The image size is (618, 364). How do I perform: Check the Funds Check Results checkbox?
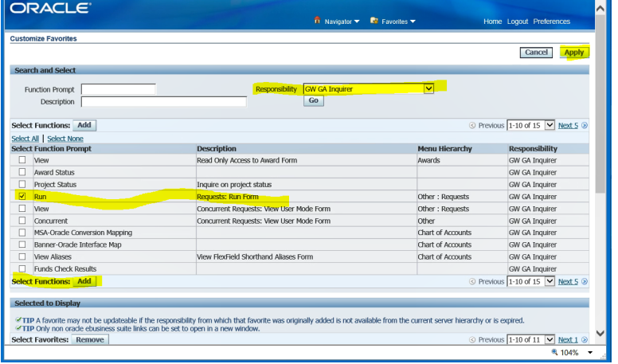[x=22, y=269]
